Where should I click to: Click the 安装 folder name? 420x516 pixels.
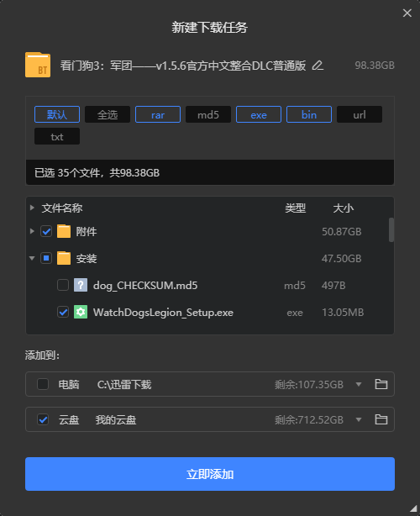(x=87, y=259)
